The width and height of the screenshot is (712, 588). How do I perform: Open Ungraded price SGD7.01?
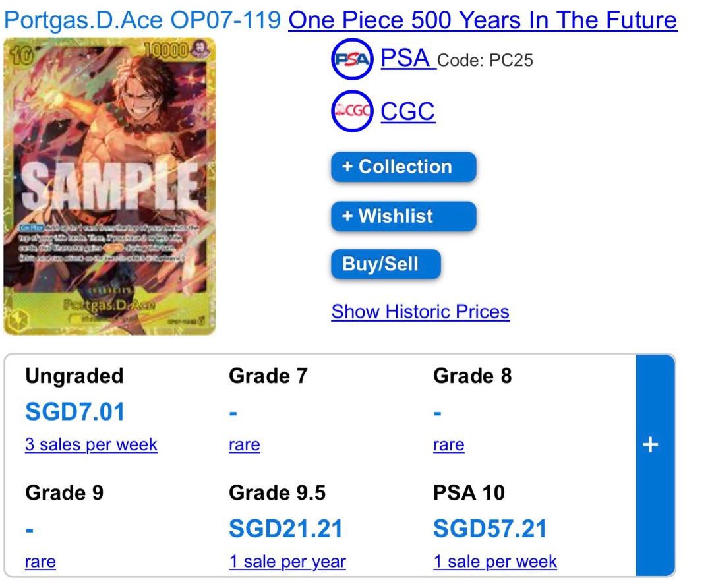click(74, 412)
